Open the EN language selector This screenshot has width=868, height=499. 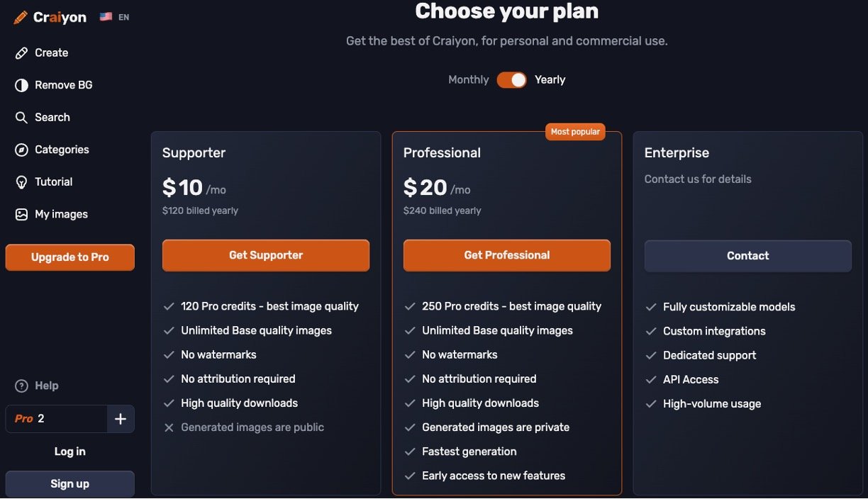tap(115, 17)
